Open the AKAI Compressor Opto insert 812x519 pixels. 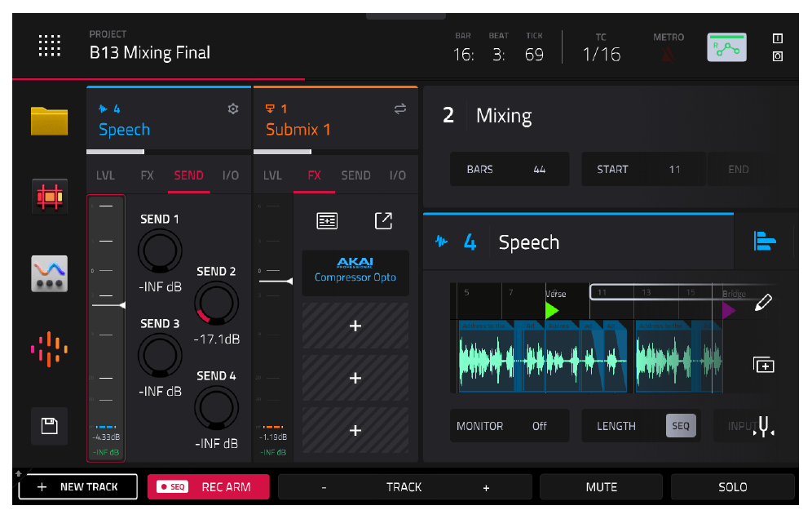click(355, 273)
